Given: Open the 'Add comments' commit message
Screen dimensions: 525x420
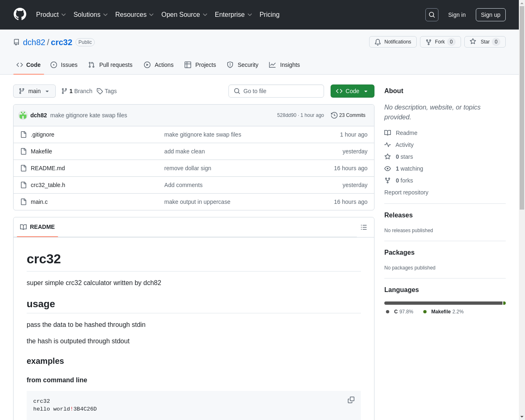Looking at the screenshot, I should pyautogui.click(x=183, y=185).
